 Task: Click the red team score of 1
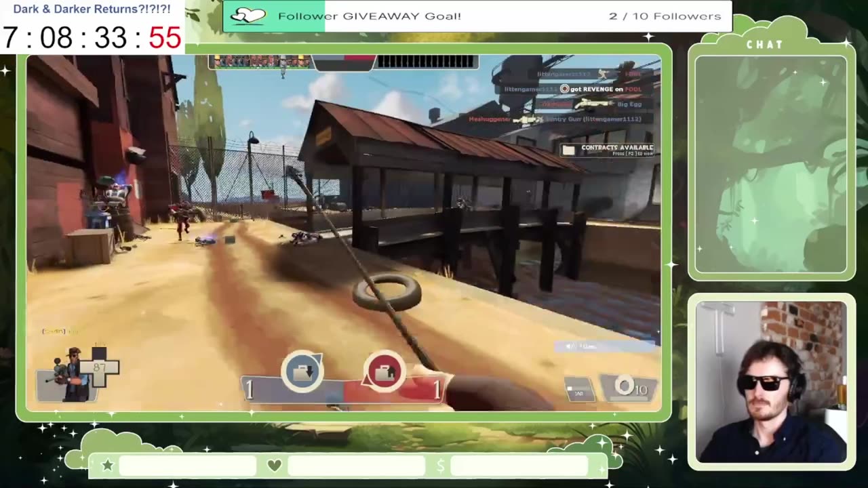tap(437, 389)
